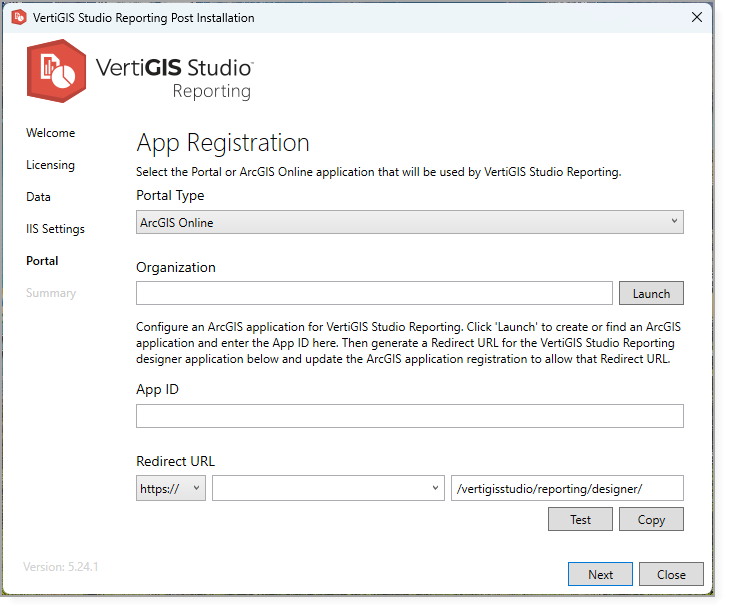Image resolution: width=730 pixels, height=612 pixels.
Task: Open the Portal Type dropdown
Action: (410, 222)
